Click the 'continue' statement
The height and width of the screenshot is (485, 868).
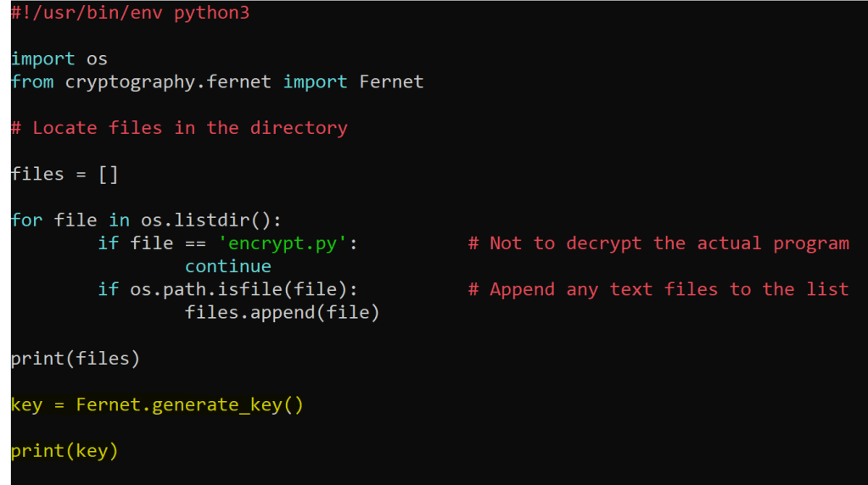tap(228, 266)
